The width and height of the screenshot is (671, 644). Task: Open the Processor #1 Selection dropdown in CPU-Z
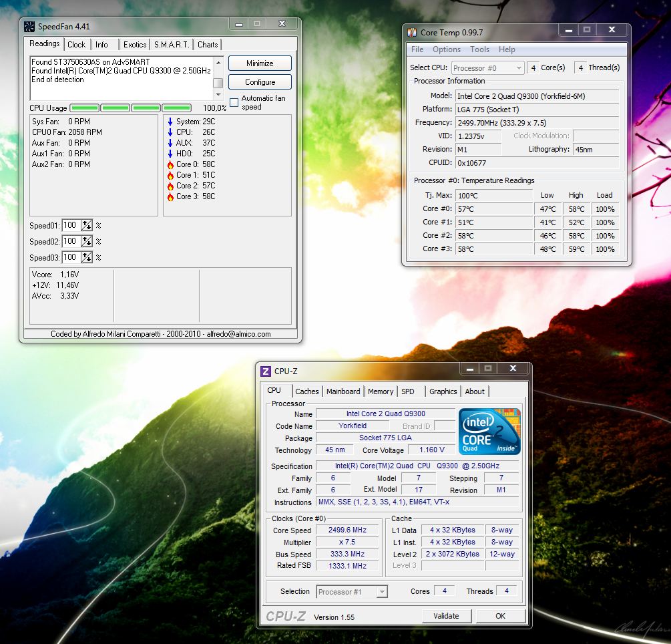click(x=352, y=592)
